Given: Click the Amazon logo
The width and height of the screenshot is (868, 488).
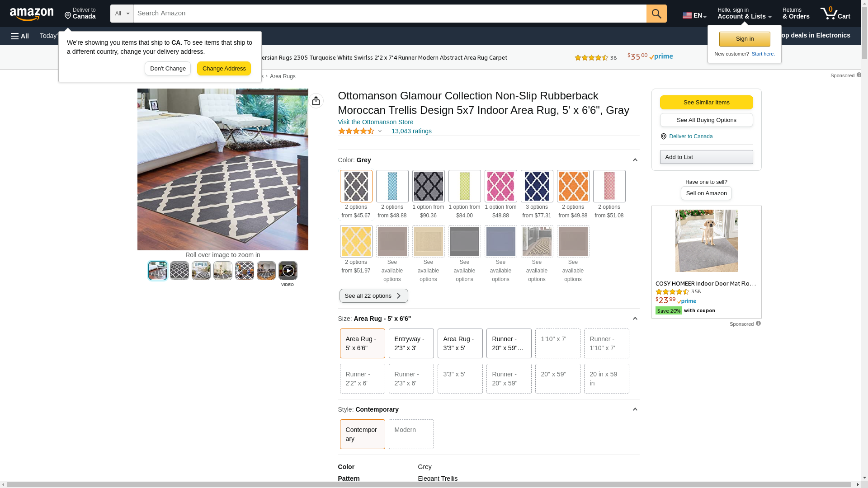Looking at the screenshot, I should point(32,14).
